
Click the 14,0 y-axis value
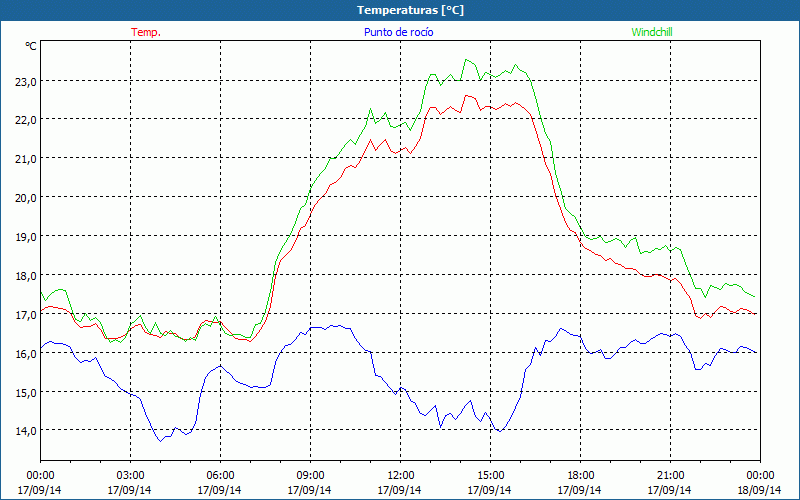(x=26, y=431)
